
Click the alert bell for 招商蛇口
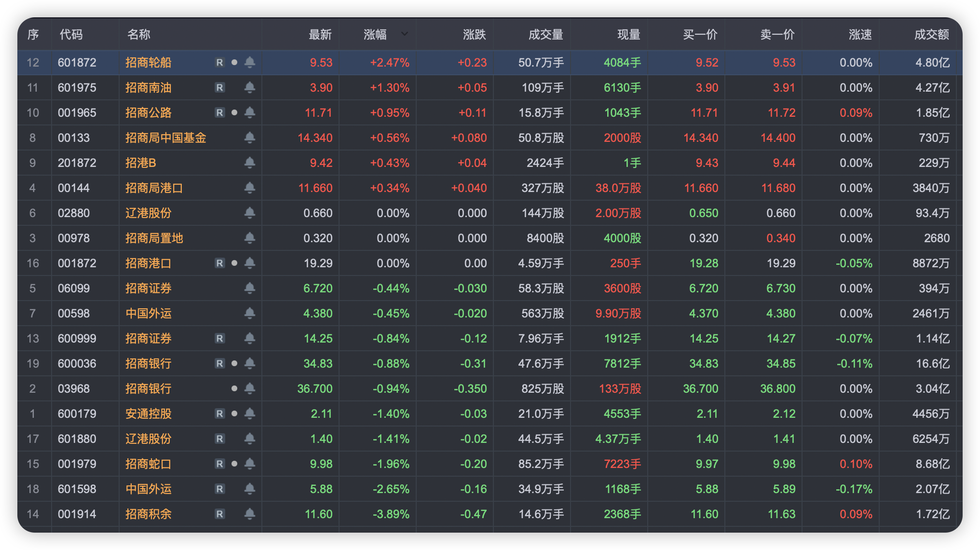tap(250, 464)
